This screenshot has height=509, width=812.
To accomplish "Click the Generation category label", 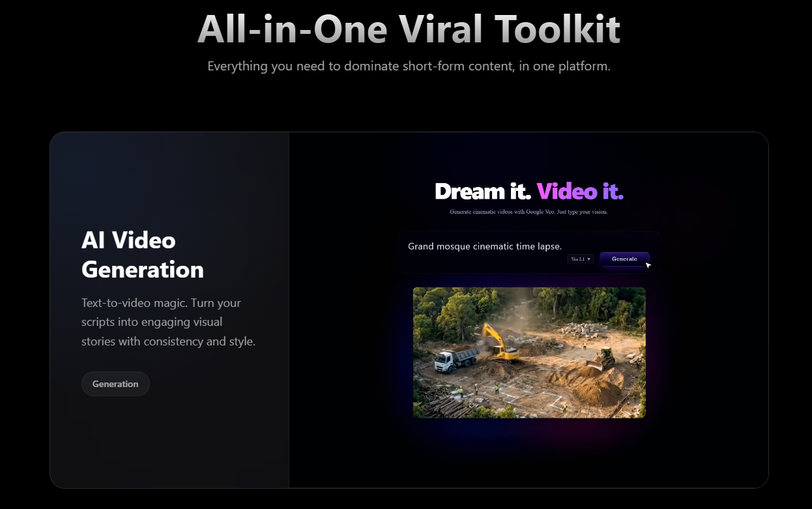I will coord(115,384).
